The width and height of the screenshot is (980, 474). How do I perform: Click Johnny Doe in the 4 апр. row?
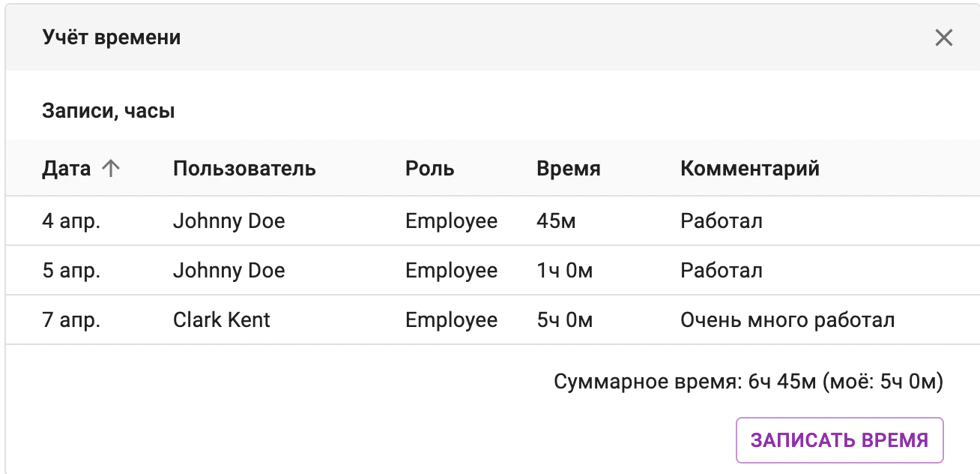point(229,220)
